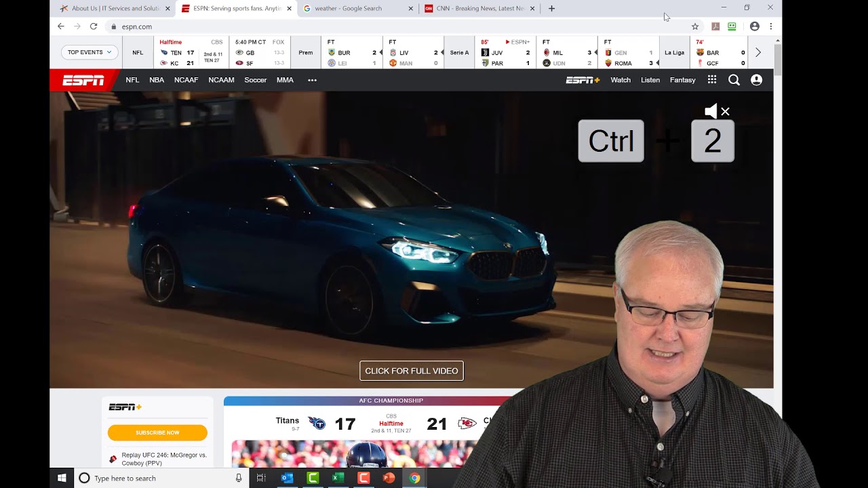Screen dimensions: 868x488
Task: Open the NCAAF menu in ESPN navbar
Action: pyautogui.click(x=186, y=80)
